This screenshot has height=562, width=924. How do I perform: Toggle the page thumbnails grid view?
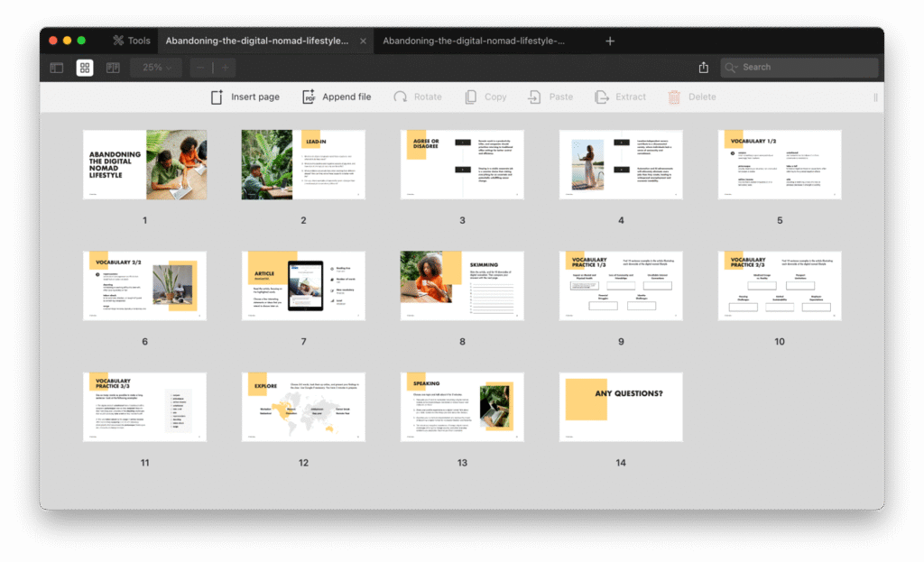(x=84, y=68)
